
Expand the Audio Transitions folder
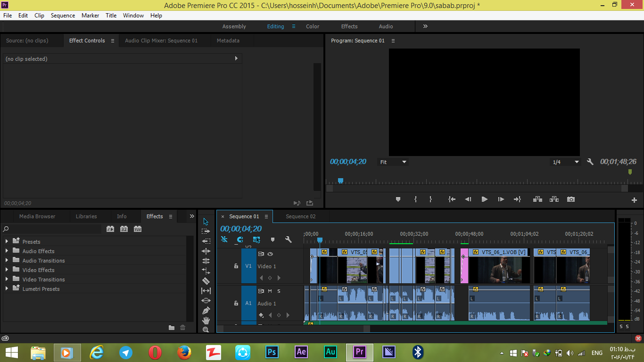pyautogui.click(x=7, y=260)
